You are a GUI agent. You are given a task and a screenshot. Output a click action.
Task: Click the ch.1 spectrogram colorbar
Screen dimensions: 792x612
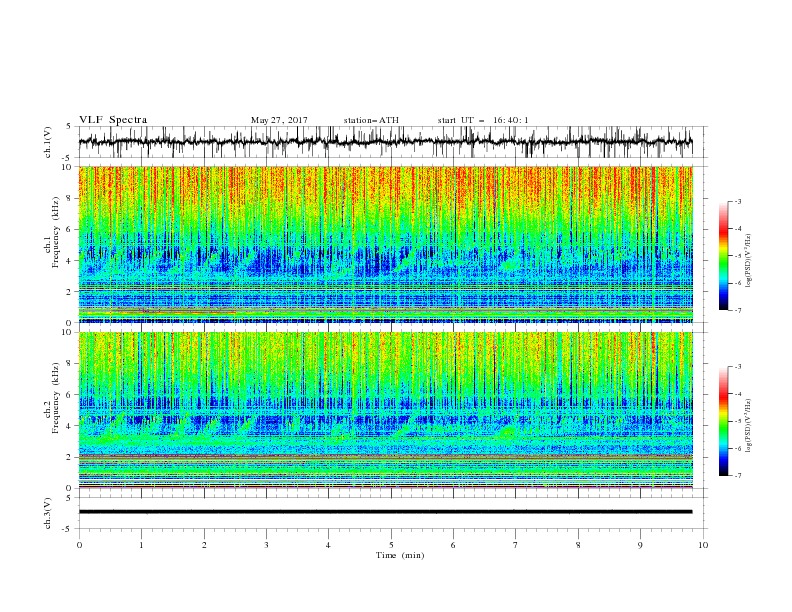point(723,256)
